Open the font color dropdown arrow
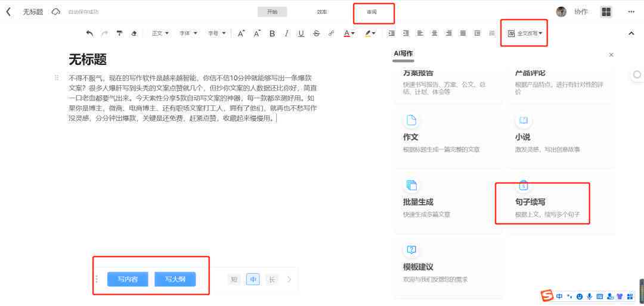 click(353, 33)
